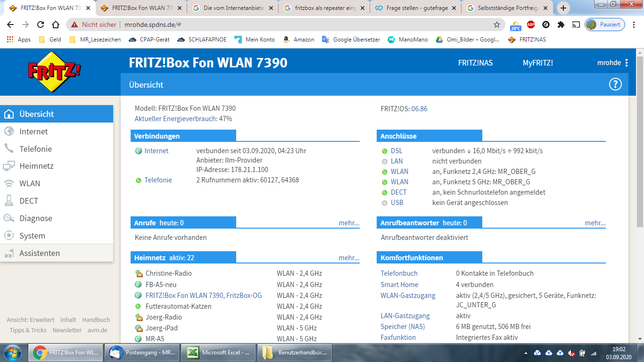644x362 pixels.
Task: Open the Chrome extensions puzzle icon
Action: 561,25
